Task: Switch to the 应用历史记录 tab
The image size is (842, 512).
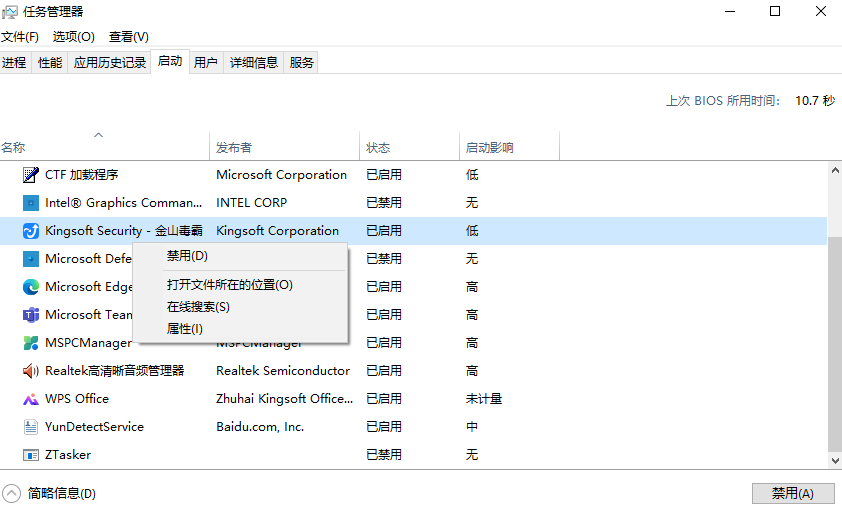Action: pos(110,62)
